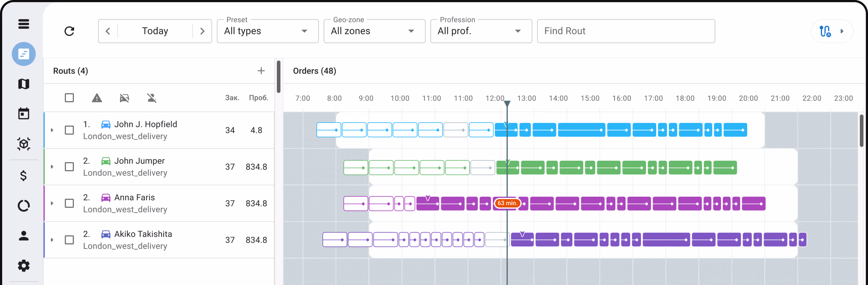Open the calendar icon in sidebar
868x285 pixels.
click(x=24, y=114)
